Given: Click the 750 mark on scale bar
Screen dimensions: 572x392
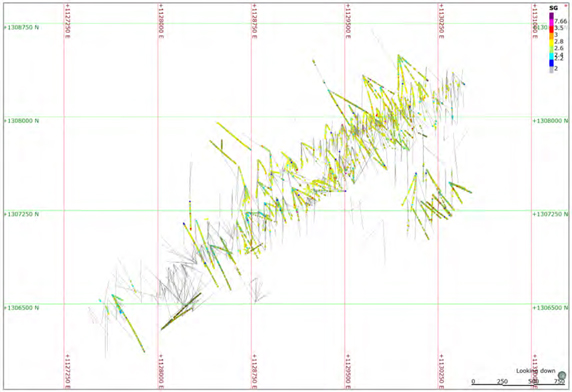Looking at the screenshot, I should (560, 381).
